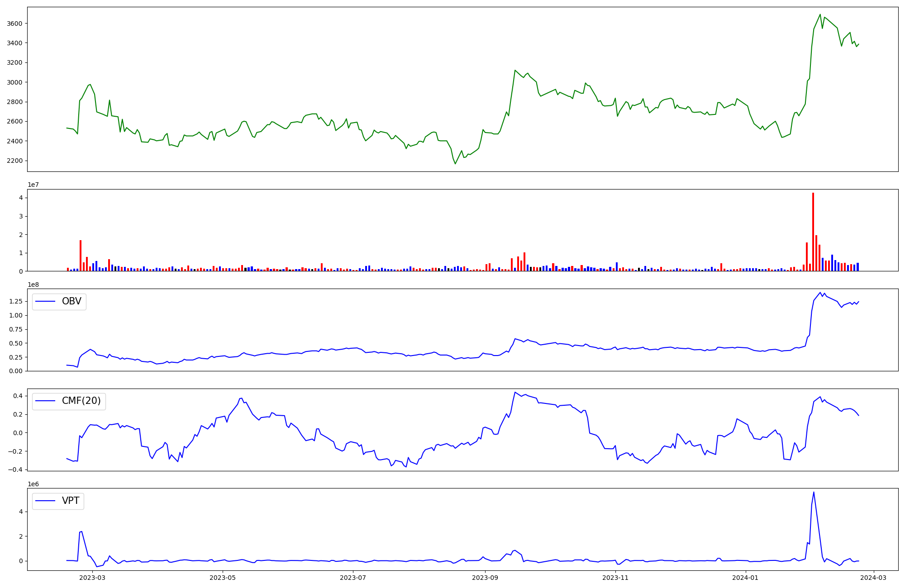Click the OBV legend label
Screen dimensions: 905x588
pyautogui.click(x=71, y=302)
